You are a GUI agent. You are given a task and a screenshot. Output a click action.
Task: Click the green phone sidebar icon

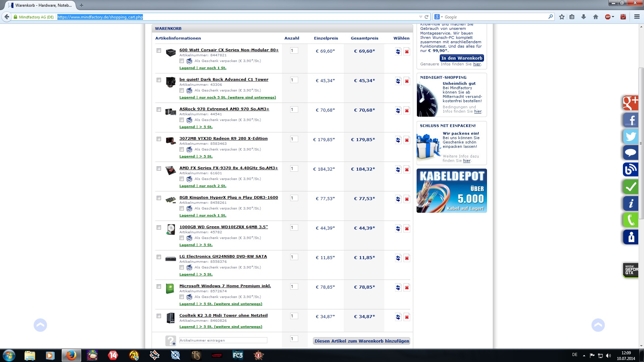631,220
